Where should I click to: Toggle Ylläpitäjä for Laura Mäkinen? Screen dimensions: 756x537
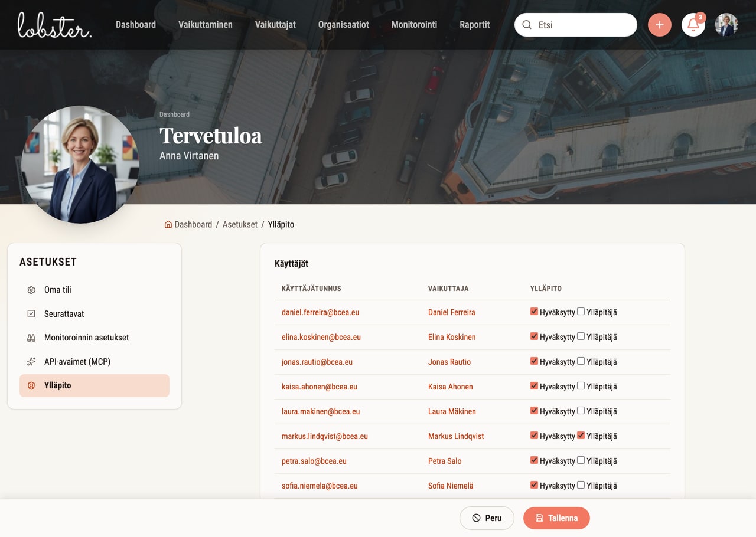coord(581,411)
